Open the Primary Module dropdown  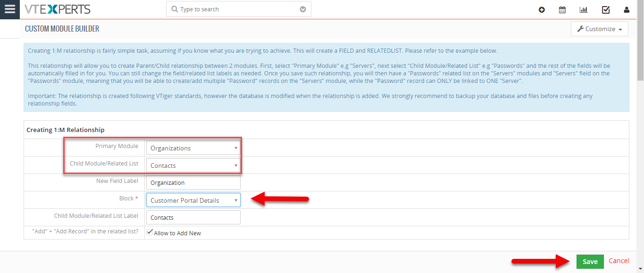pyautogui.click(x=193, y=148)
